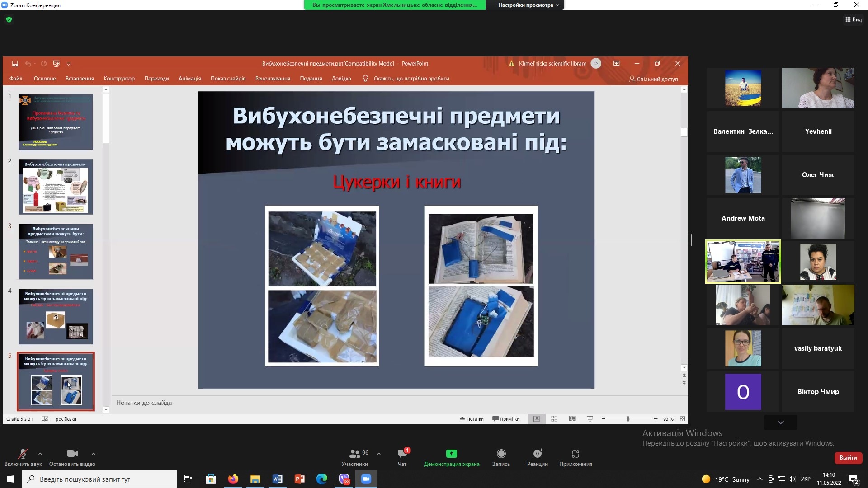Click the Share Screen (Демонстрация экрана) icon
This screenshot has width=868, height=488.
451,454
